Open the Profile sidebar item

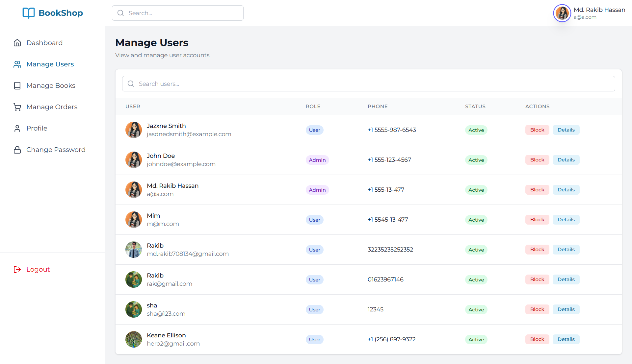coord(37,129)
